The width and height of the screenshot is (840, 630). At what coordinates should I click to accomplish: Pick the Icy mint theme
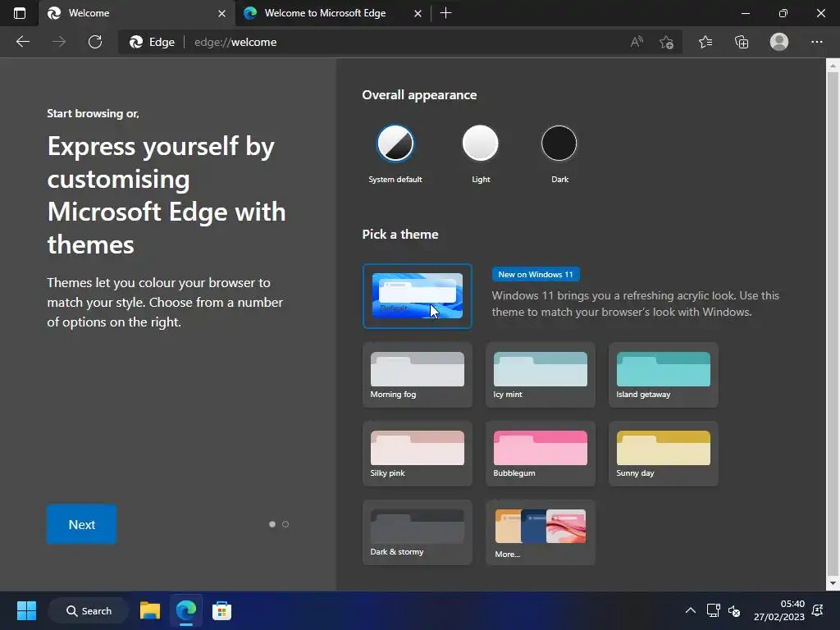pos(540,375)
